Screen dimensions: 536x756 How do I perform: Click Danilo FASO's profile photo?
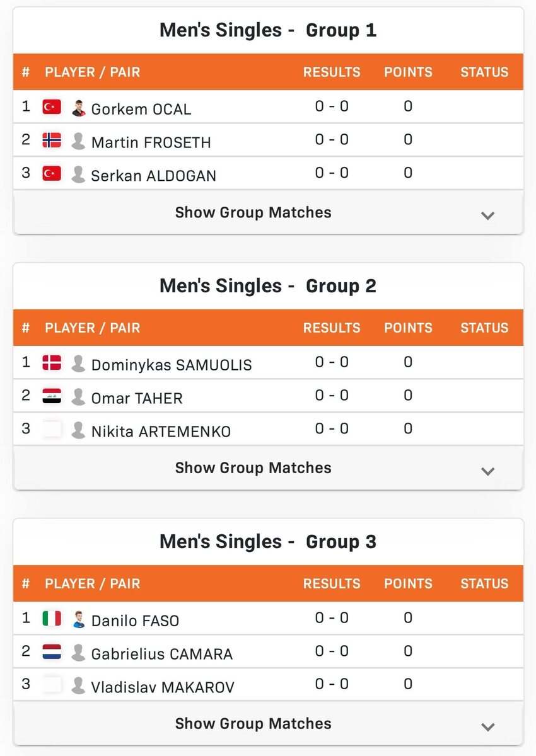78,619
